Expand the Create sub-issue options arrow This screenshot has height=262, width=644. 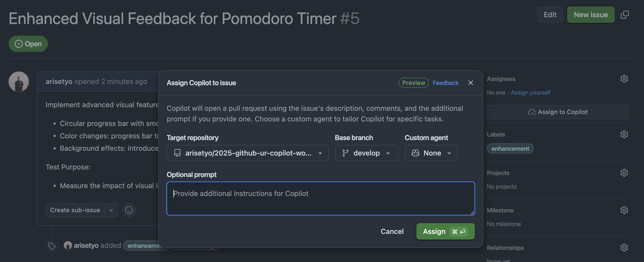[x=111, y=210]
